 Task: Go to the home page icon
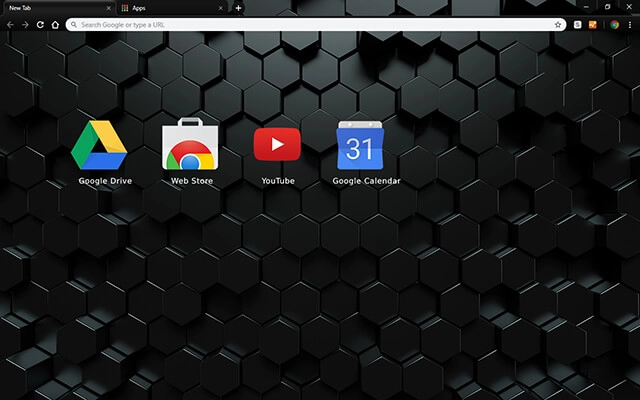55,25
